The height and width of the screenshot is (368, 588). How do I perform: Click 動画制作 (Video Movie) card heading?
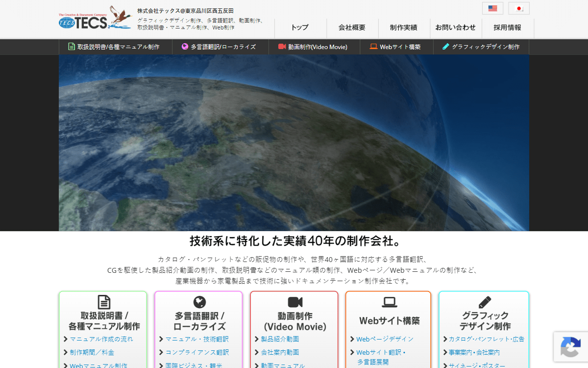pos(295,321)
